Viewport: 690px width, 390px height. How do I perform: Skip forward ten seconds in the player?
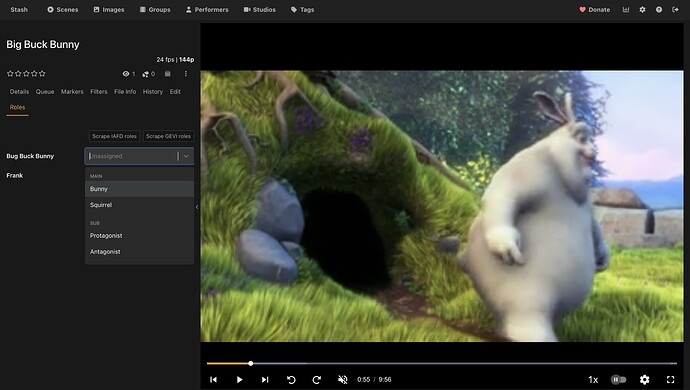[316, 379]
